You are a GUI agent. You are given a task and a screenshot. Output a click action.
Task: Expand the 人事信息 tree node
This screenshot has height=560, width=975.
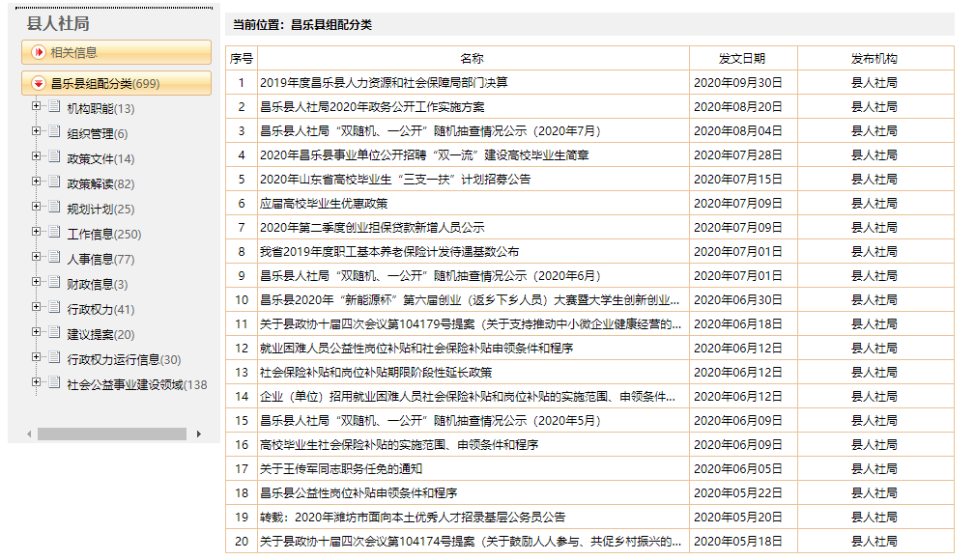(37, 258)
